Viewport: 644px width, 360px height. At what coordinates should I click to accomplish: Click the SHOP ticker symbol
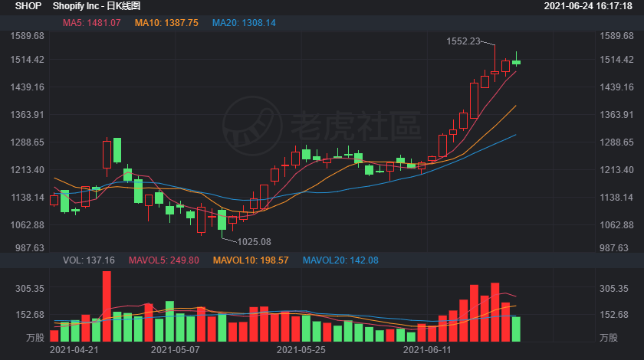click(28, 6)
